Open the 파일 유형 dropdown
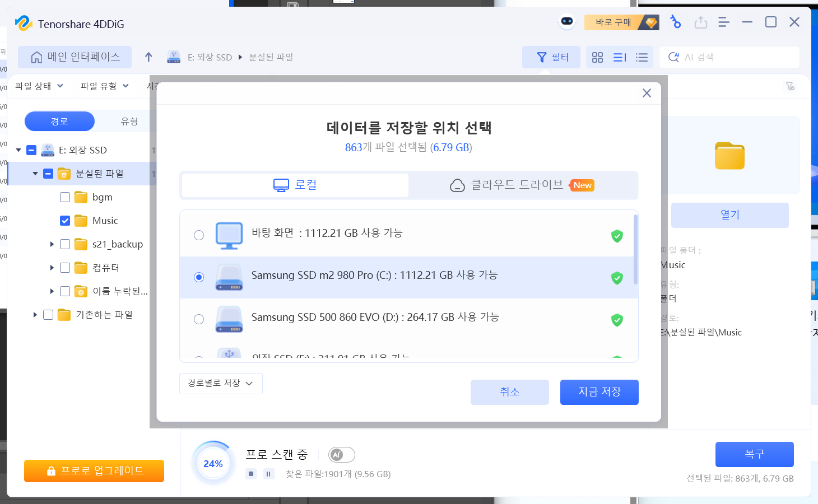Screen dimensions: 818x504 coord(105,86)
